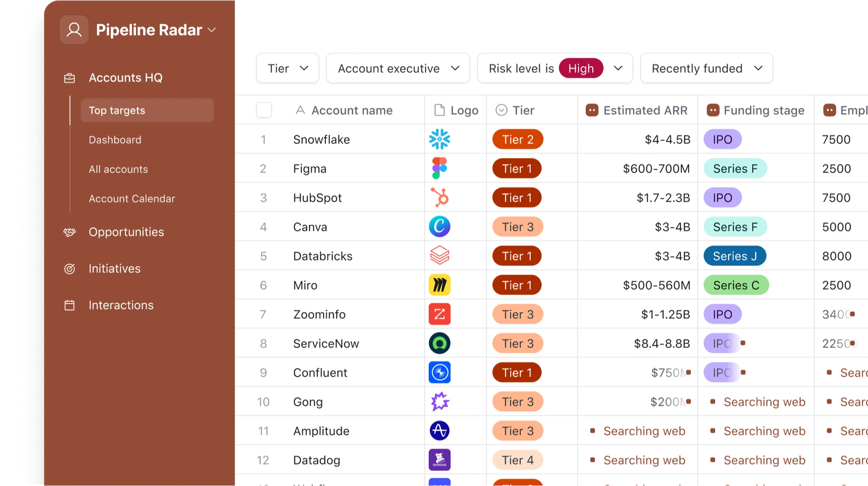This screenshot has width=868, height=486.
Task: Open Account Calendar view
Action: pos(132,198)
